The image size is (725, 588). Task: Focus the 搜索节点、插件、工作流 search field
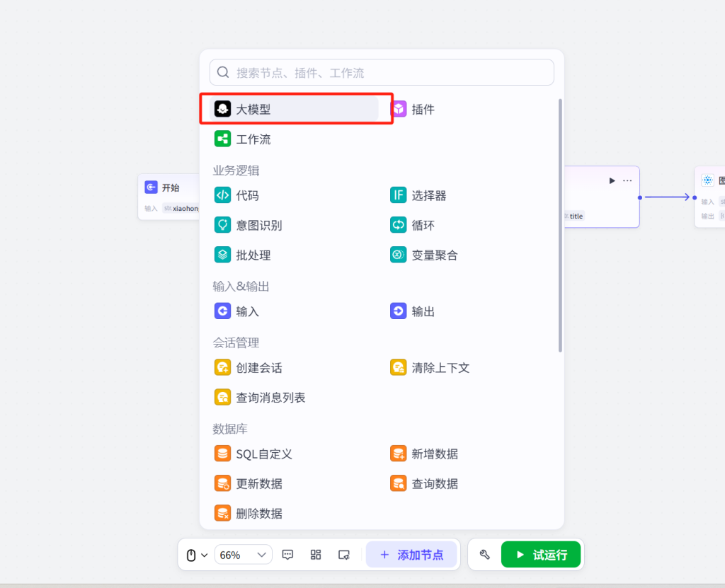pos(382,73)
